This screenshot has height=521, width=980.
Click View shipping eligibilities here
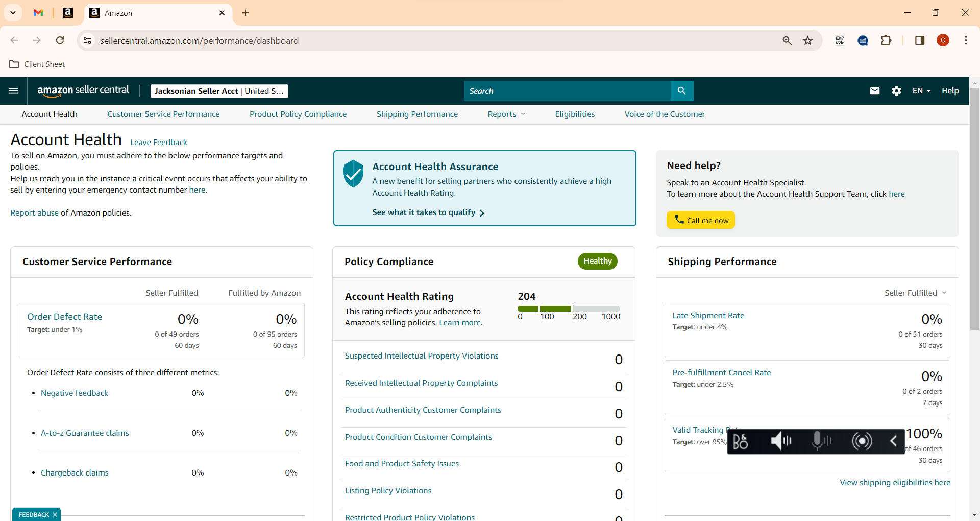(895, 483)
